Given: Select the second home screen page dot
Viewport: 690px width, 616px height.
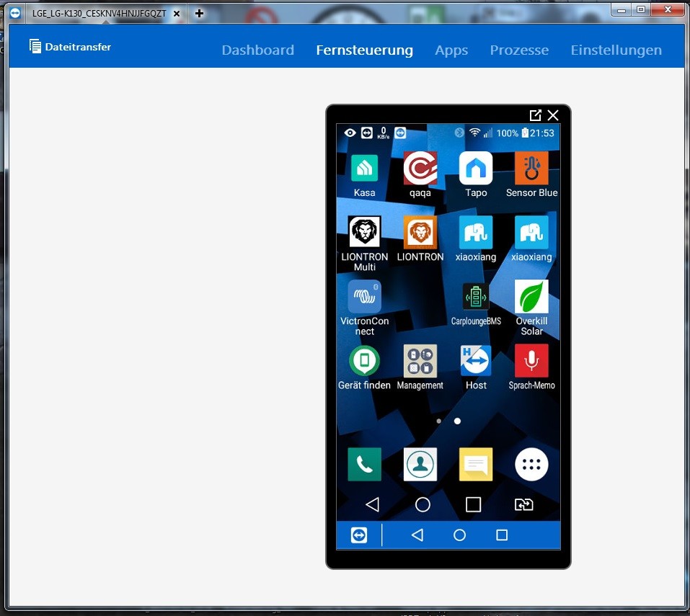Looking at the screenshot, I should coord(457,421).
